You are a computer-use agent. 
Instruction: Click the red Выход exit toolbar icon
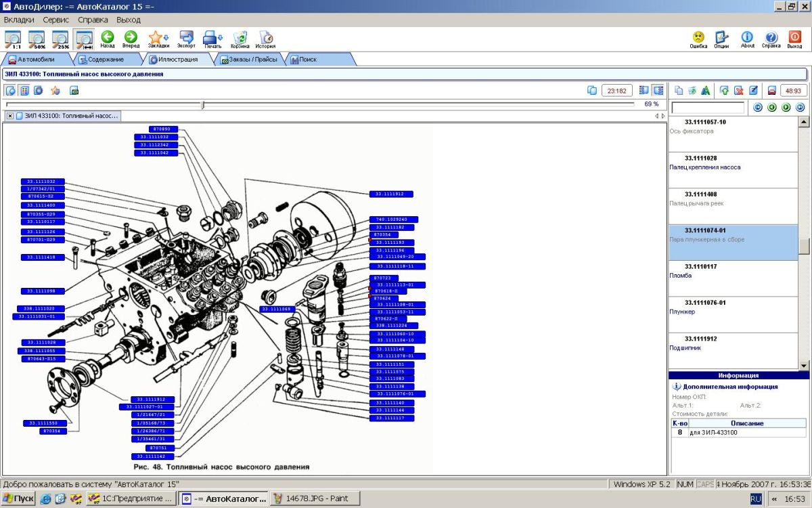[x=795, y=39]
